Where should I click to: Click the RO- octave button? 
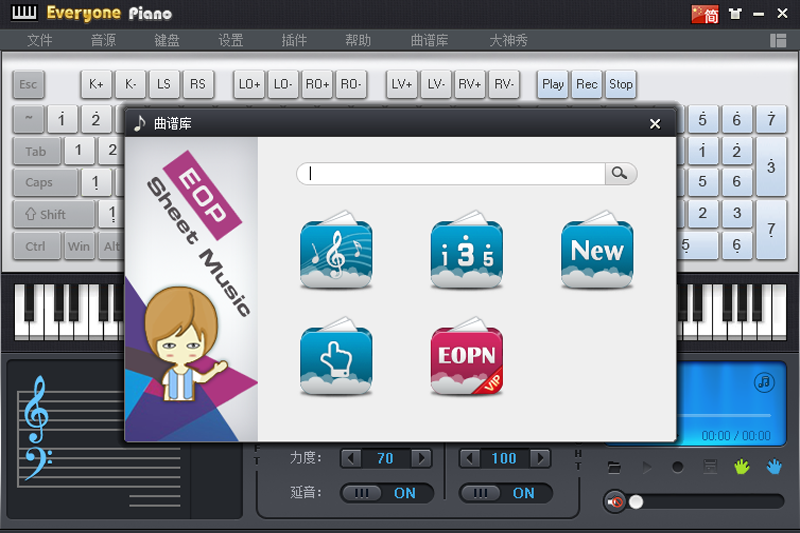pyautogui.click(x=351, y=84)
